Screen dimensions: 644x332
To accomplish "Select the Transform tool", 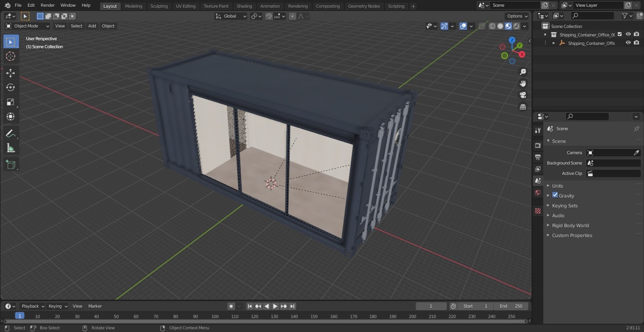I will (x=11, y=116).
